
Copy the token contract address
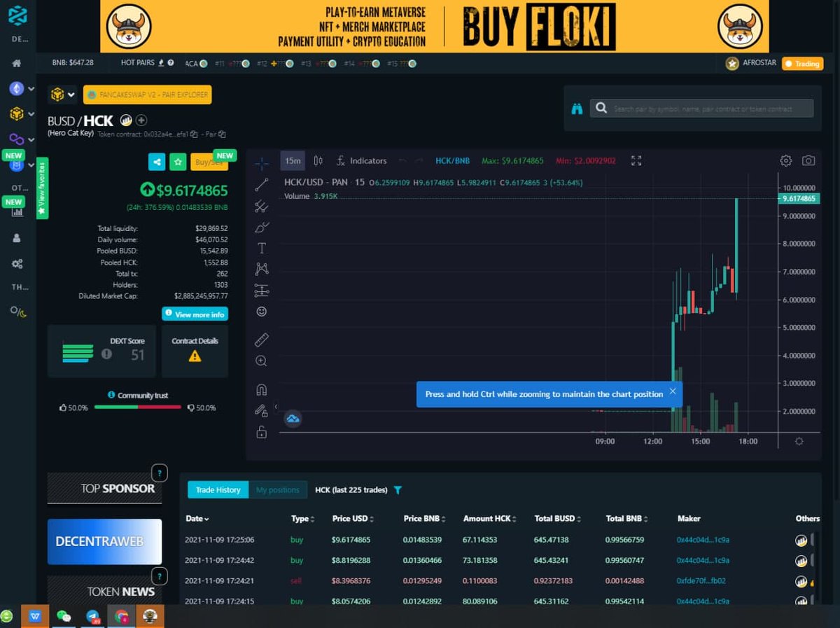(x=192, y=134)
